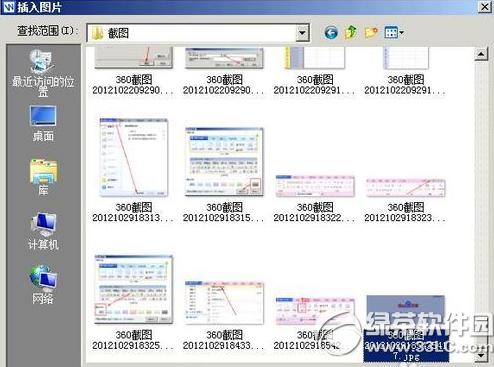The height and width of the screenshot is (367, 494).
Task: Select the file 360截图 2012102918315...
Action: coord(224,175)
